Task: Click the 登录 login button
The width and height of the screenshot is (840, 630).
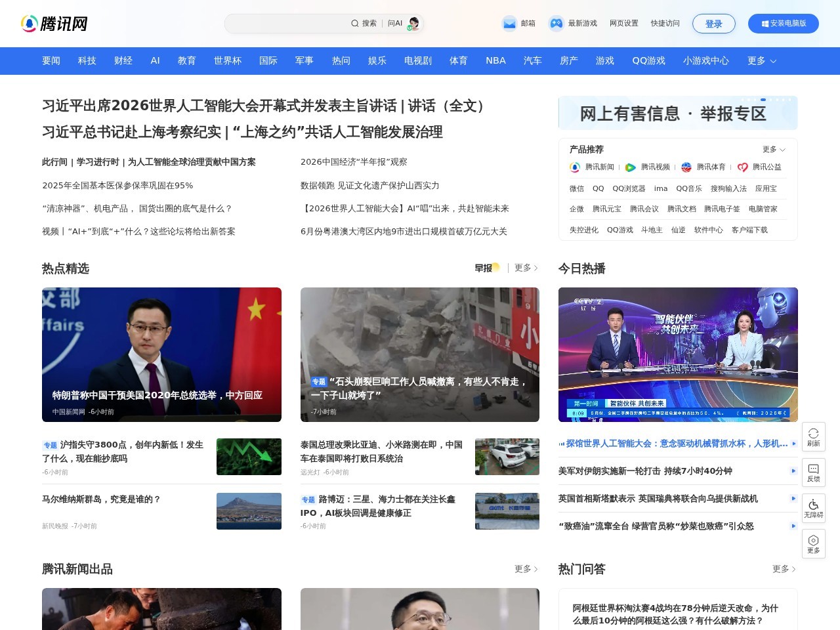Action: [x=714, y=24]
